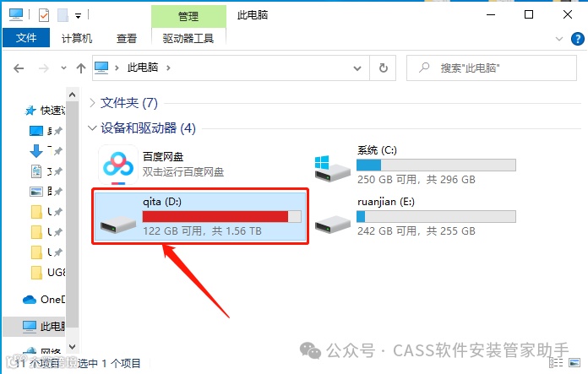Select the ruanjian (E:) drive icon
588x374 pixels.
[333, 224]
